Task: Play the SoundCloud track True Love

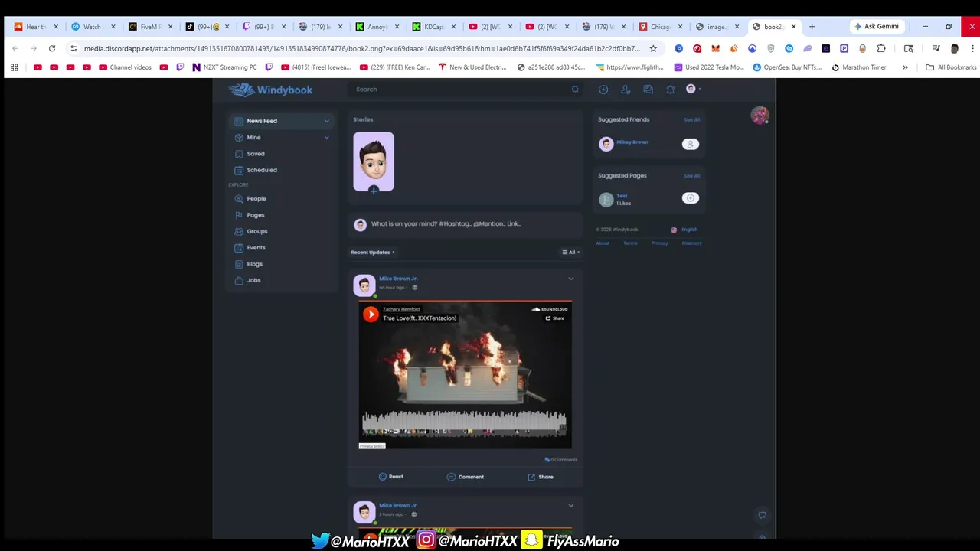Action: pos(371,314)
